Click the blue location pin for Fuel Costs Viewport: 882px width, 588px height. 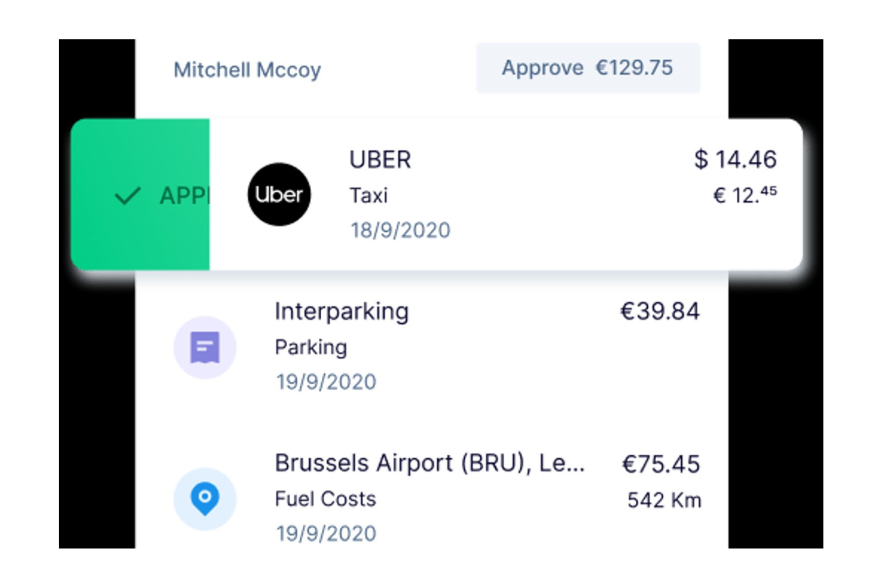coord(205,499)
